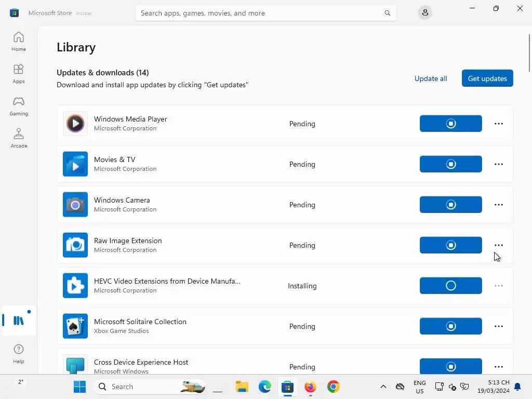Click the page vertical scrollbar
532x399 pixels.
point(529,52)
